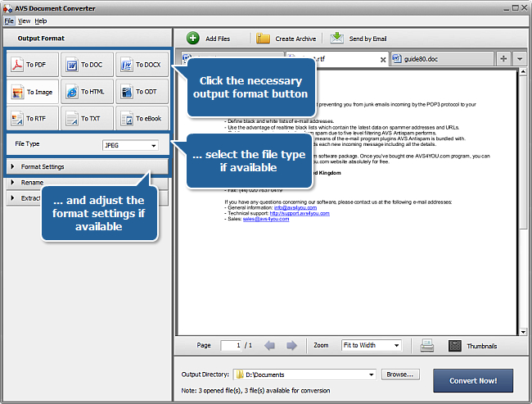Click the vertical scrollbar thumb in preview
The image size is (532, 404).
coord(523,152)
